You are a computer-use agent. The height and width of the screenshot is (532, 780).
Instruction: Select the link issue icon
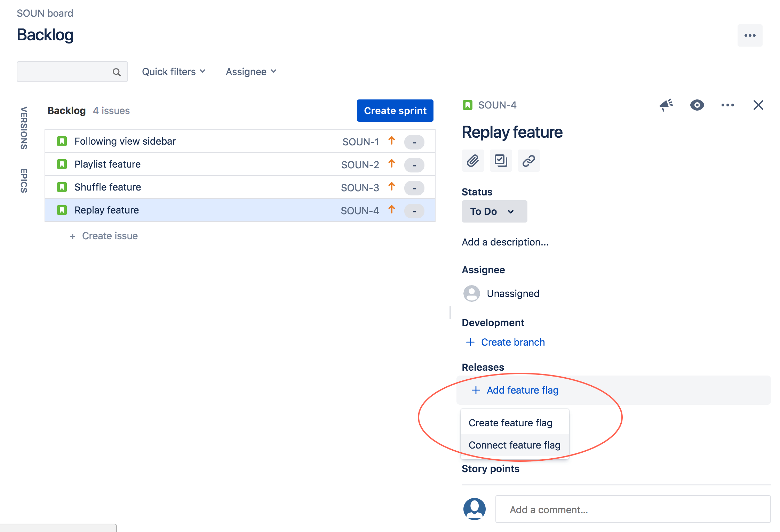[528, 161]
